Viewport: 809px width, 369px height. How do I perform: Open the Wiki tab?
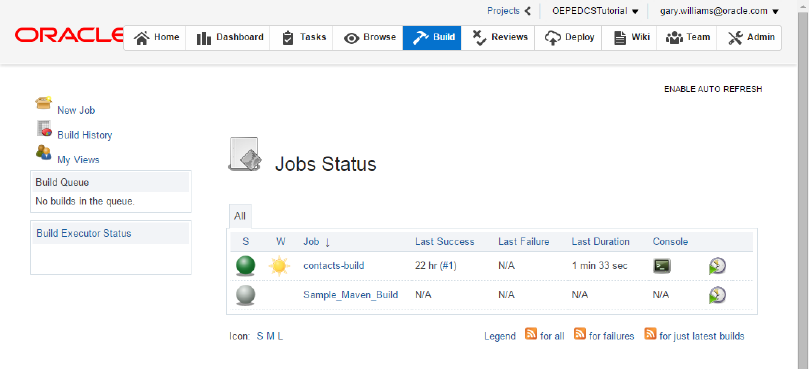pos(630,38)
